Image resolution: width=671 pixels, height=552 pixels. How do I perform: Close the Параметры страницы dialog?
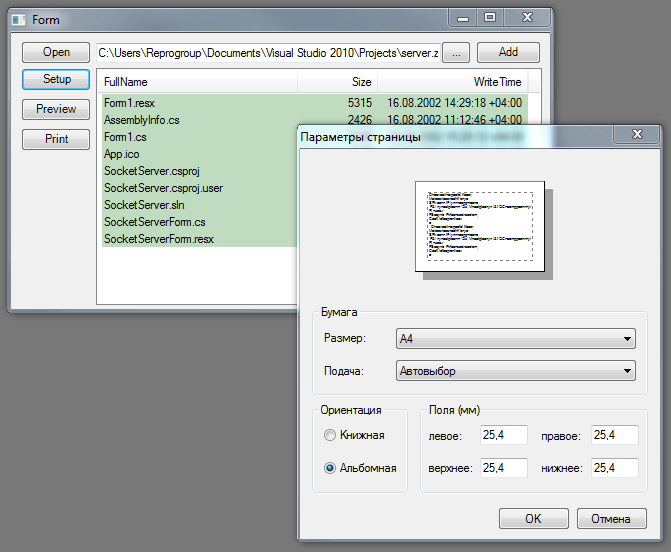click(636, 135)
